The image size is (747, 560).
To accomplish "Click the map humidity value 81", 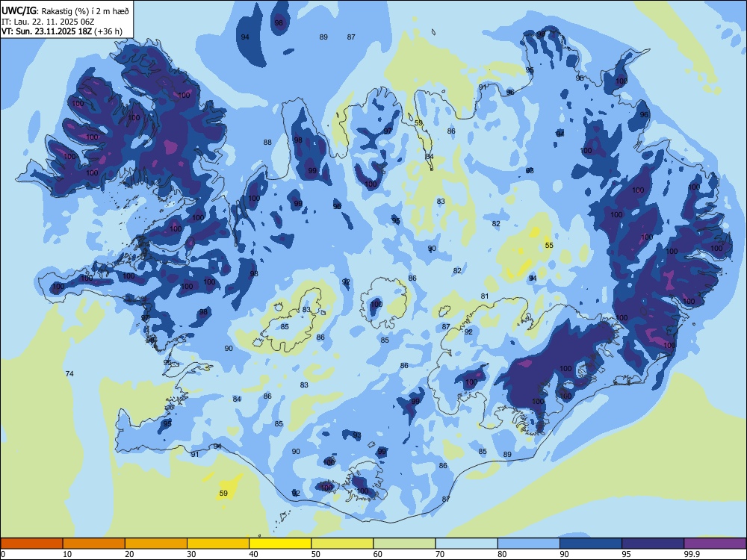I will (x=485, y=296).
